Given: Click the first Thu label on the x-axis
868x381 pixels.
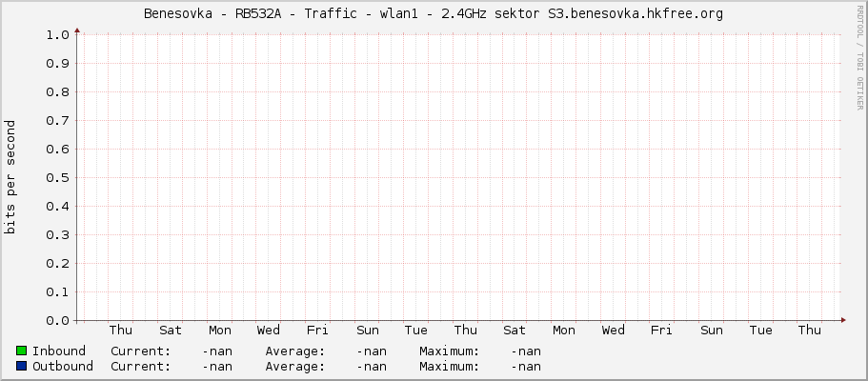Looking at the screenshot, I should [x=121, y=331].
